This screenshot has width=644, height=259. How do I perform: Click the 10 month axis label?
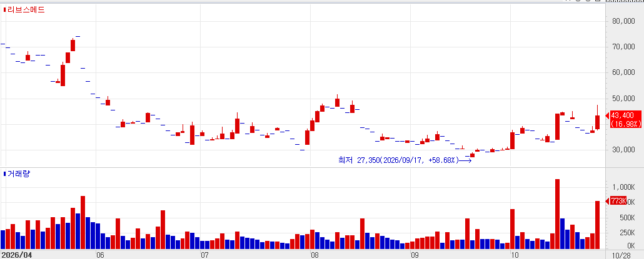[515, 255]
